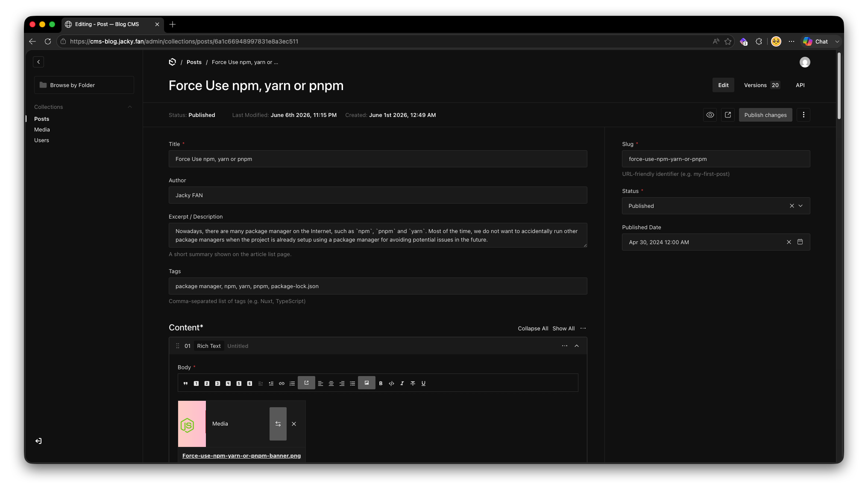Click the Publish changes button
The height and width of the screenshot is (496, 868).
[765, 115]
